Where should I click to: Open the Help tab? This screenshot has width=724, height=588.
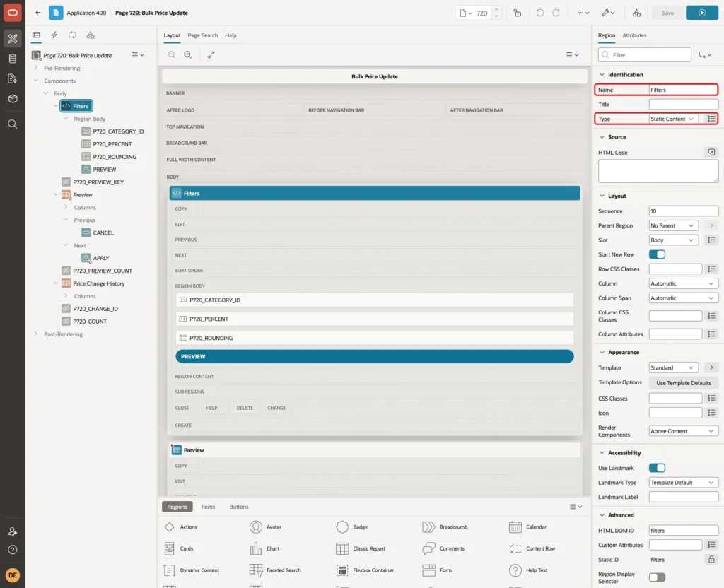[230, 35]
